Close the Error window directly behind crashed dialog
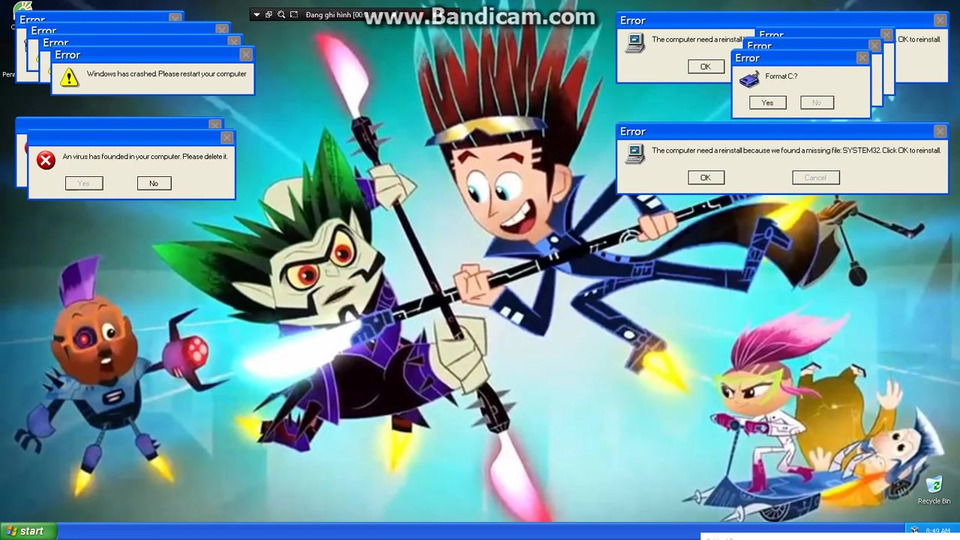 (x=233, y=42)
